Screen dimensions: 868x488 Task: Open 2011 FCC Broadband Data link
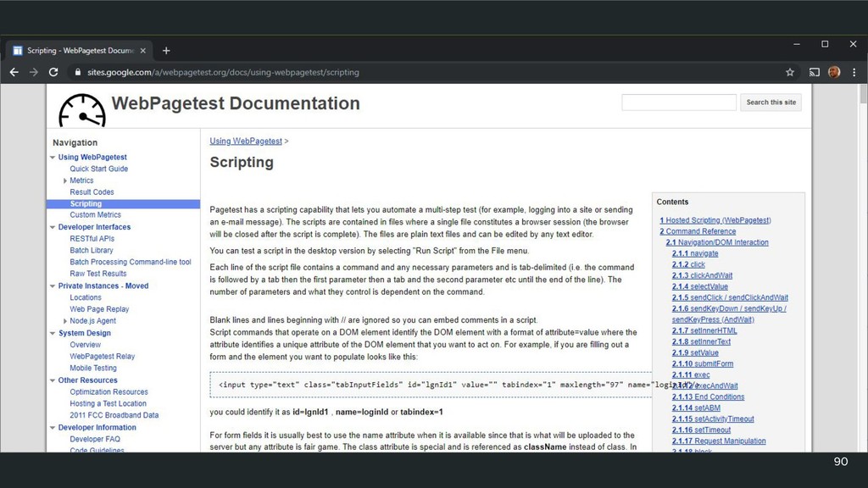point(114,415)
